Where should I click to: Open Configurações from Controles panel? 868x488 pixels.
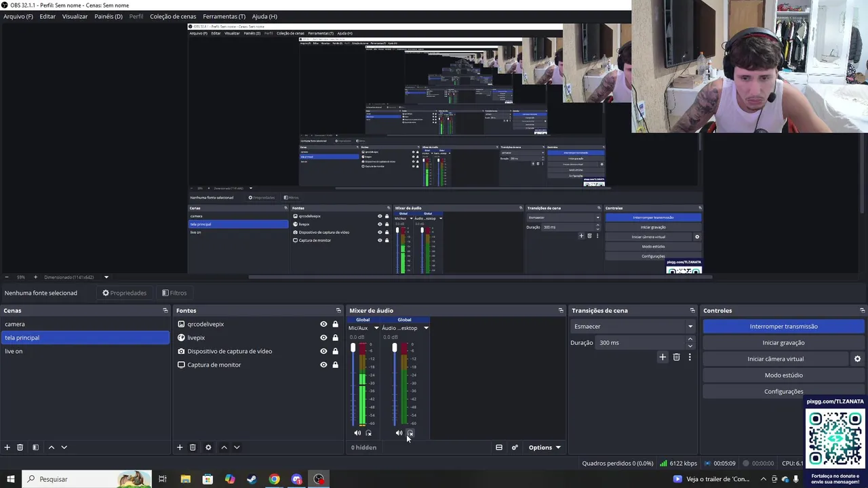(783, 392)
